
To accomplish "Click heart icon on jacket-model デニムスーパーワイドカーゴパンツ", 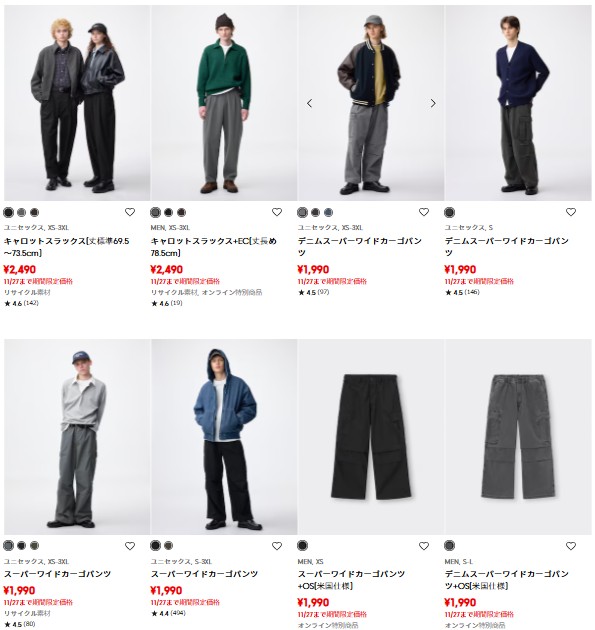I will [x=424, y=212].
